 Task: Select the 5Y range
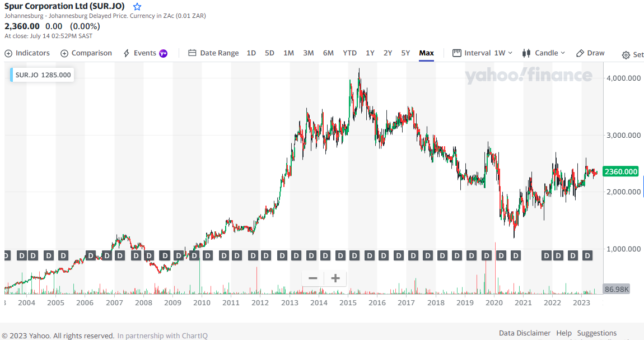tap(406, 53)
